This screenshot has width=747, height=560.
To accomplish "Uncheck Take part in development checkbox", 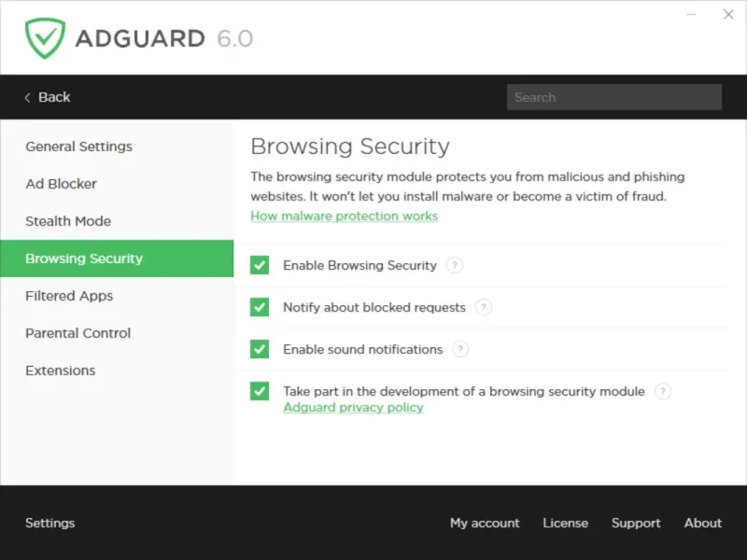I will (260, 391).
